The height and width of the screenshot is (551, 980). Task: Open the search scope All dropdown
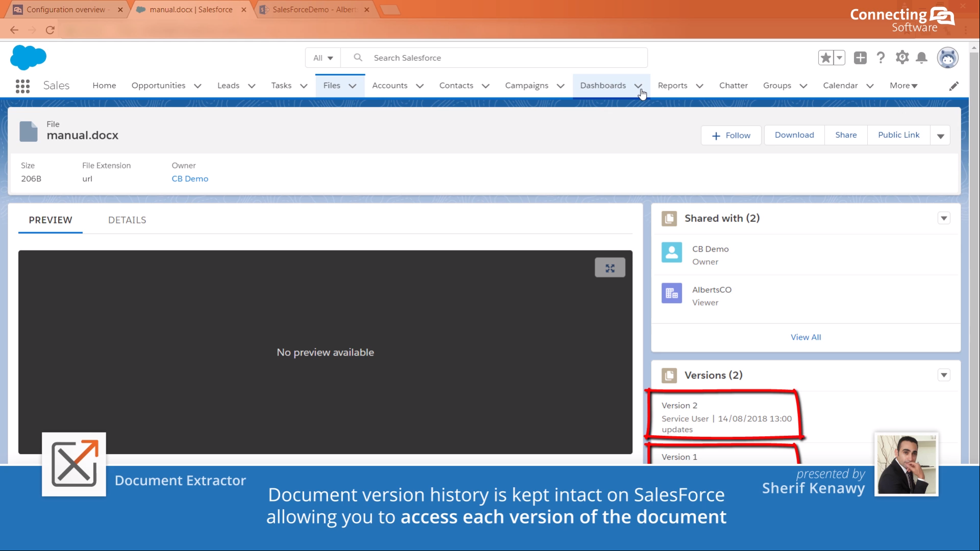point(323,58)
